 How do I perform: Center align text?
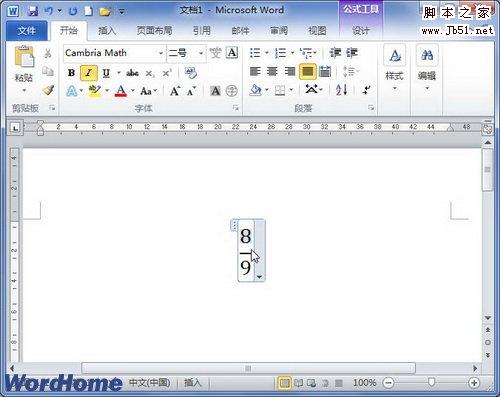[x=272, y=71]
